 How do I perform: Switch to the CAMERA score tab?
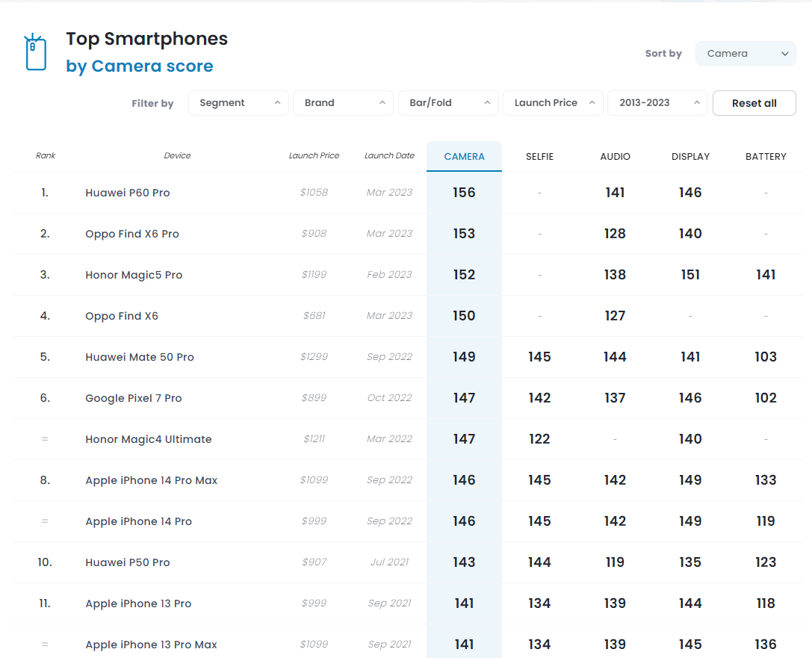coord(464,157)
